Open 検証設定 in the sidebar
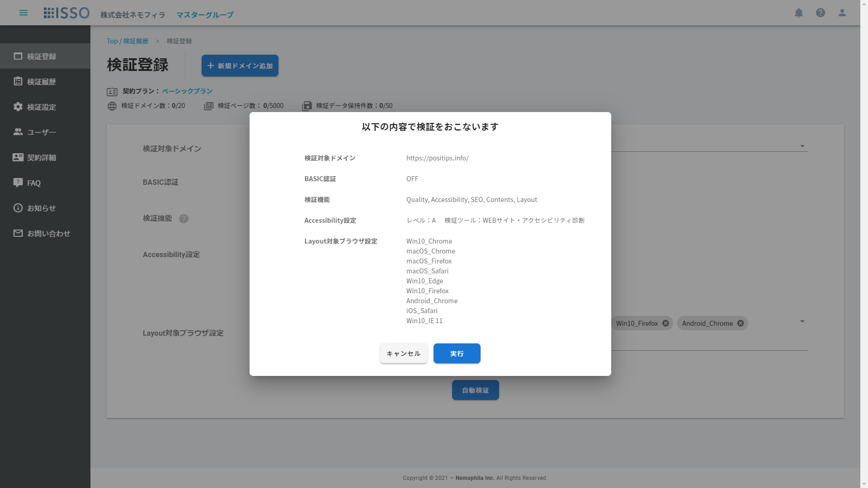Image resolution: width=868 pixels, height=488 pixels. 45,107
